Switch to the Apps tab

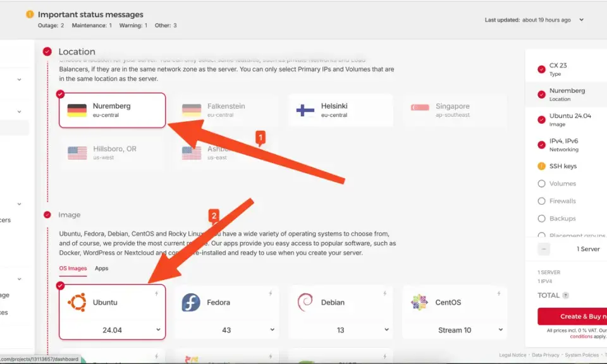101,269
